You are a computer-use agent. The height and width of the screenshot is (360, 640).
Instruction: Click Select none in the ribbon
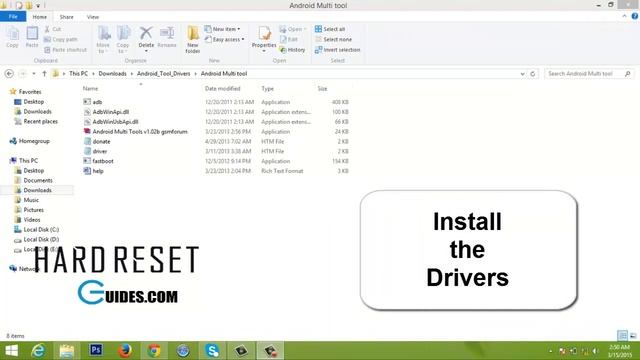pyautogui.click(x=333, y=39)
